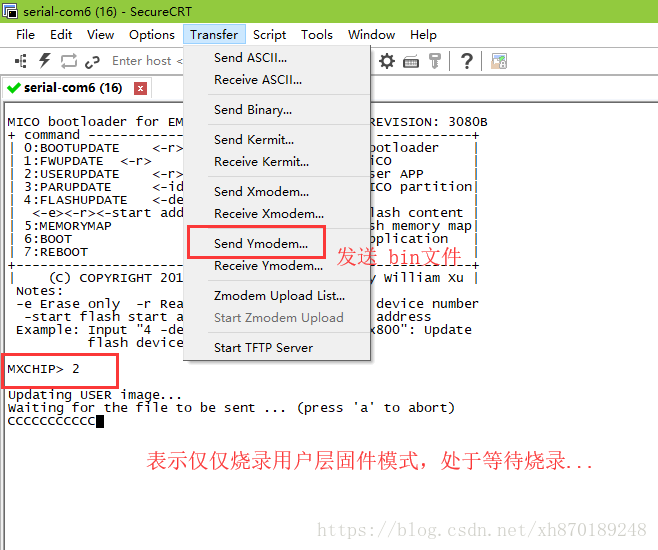The width and height of the screenshot is (658, 550).
Task: Open Zmodem Upload List... entry
Action: tap(279, 296)
